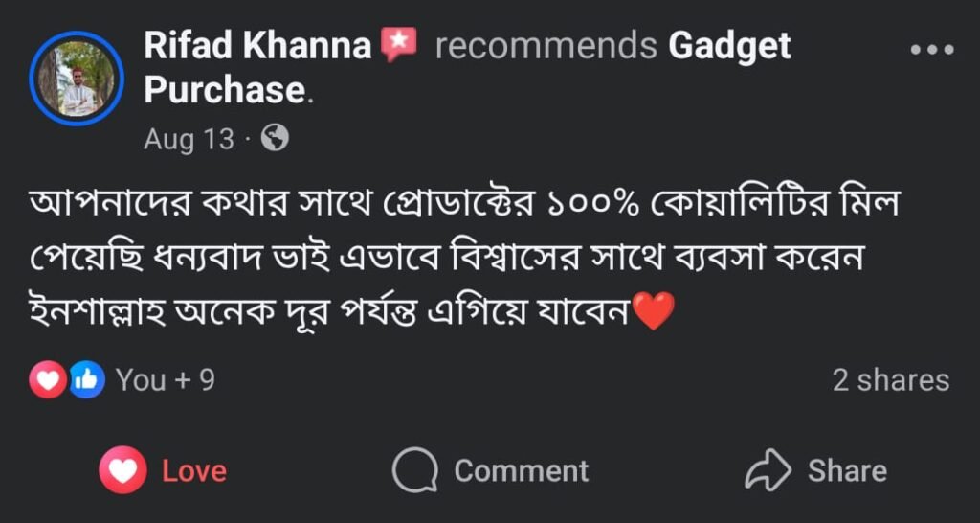Toggle the Love reaction text label

(x=194, y=471)
